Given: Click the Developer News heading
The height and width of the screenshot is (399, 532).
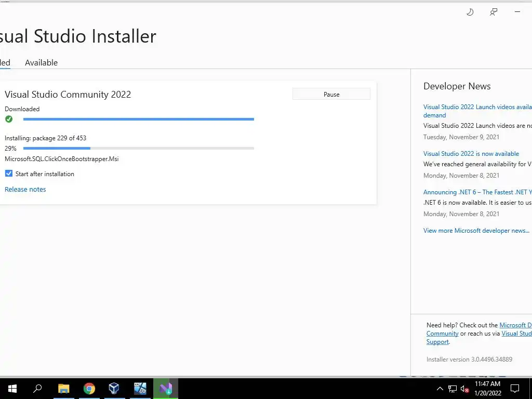Looking at the screenshot, I should pyautogui.click(x=457, y=86).
